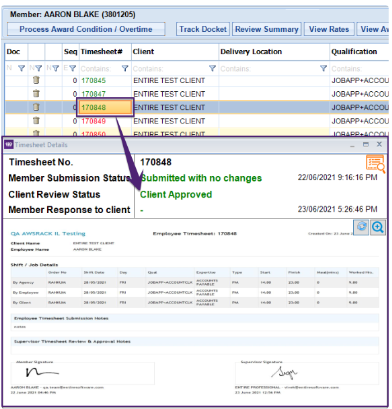Delete timesheet 170847 via trash icon
This screenshot has height=409, width=392.
pyautogui.click(x=36, y=93)
